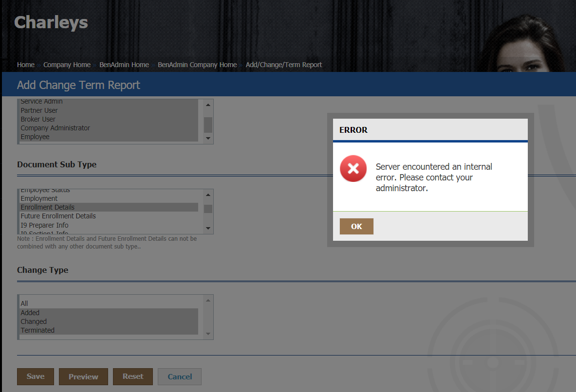
Task: Click the Save button
Action: click(x=36, y=376)
